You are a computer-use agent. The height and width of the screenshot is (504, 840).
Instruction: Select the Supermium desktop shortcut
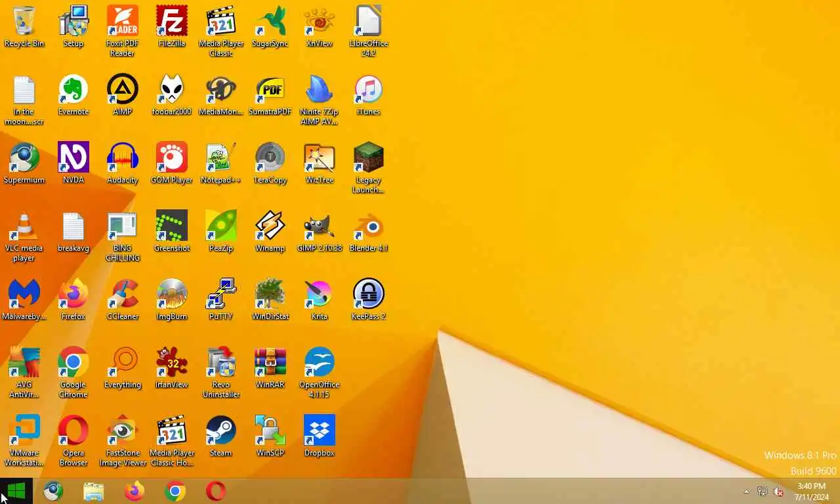tap(24, 157)
